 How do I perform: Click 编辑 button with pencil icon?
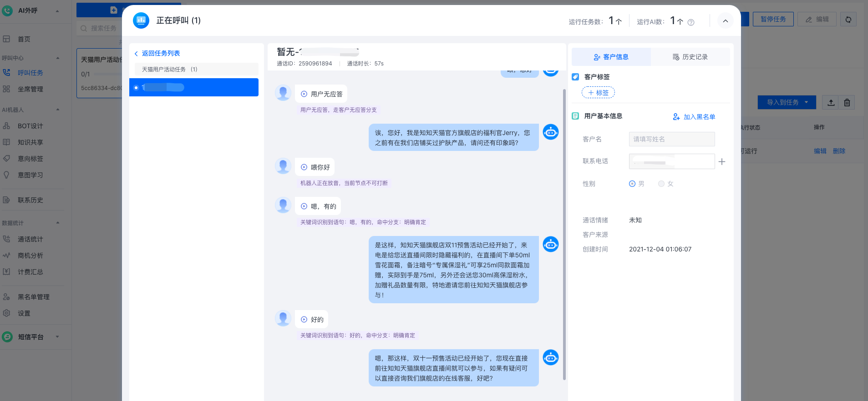tap(817, 19)
